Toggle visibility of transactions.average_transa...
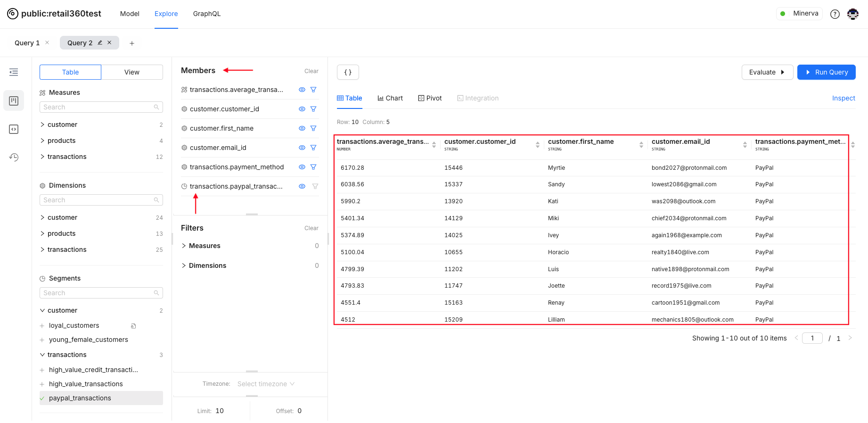This screenshot has width=868, height=423. pyautogui.click(x=302, y=90)
